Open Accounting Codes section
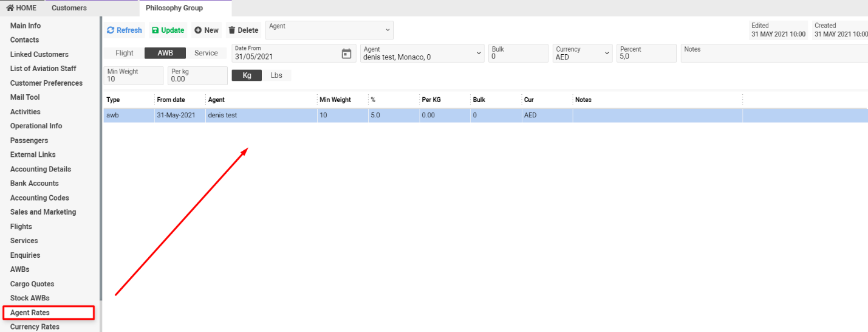This screenshot has width=868, height=332. tap(39, 198)
